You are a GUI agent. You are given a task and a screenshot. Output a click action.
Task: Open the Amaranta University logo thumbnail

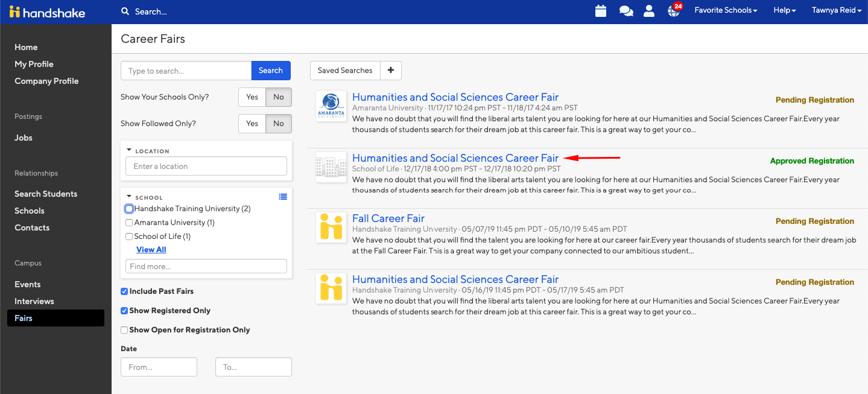point(331,106)
